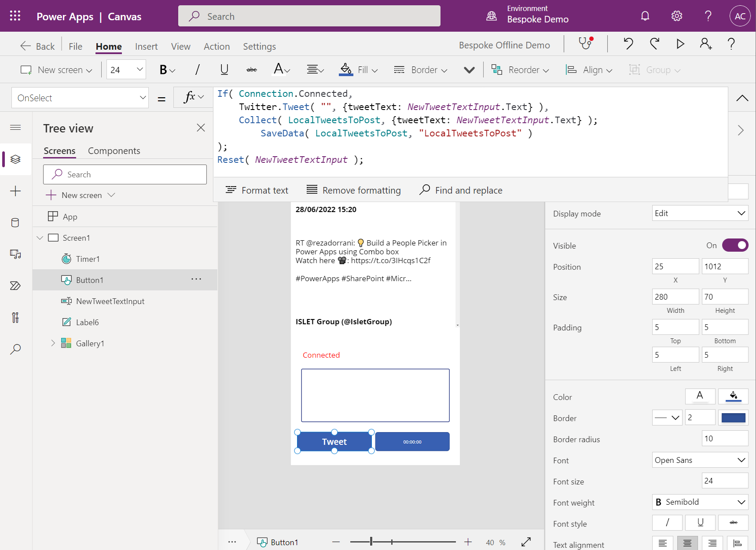Toggle the Visible switch off
Image resolution: width=756 pixels, height=550 pixels.
735,245
